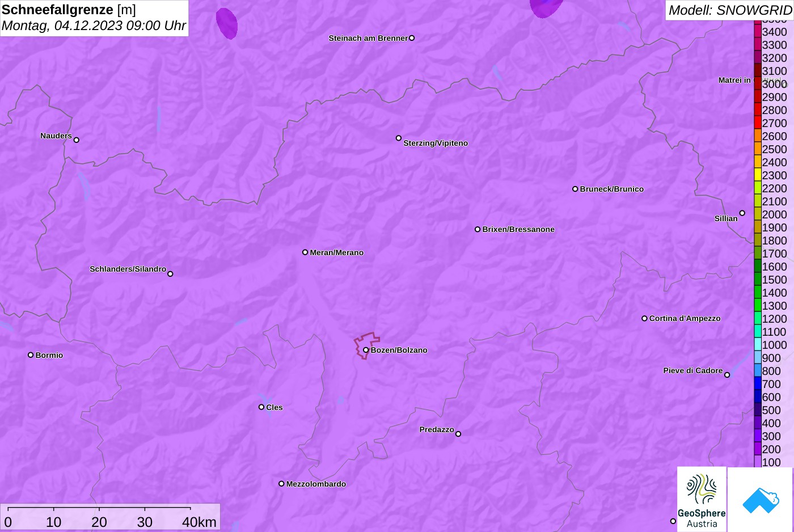Click the Schlanders/Silandro label
Image resolution: width=794 pixels, height=532 pixels.
click(x=128, y=269)
